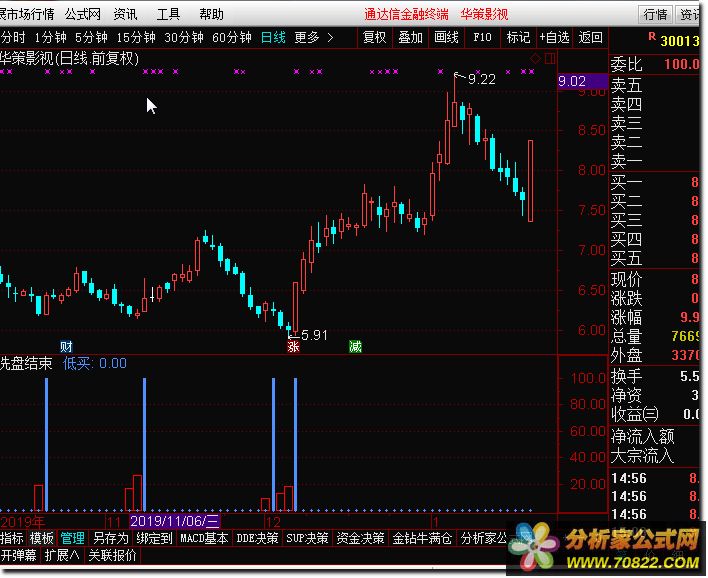This screenshot has height=578, width=708.
Task: Select the 金钻牛满仓 indicator tab
Action: (422, 538)
